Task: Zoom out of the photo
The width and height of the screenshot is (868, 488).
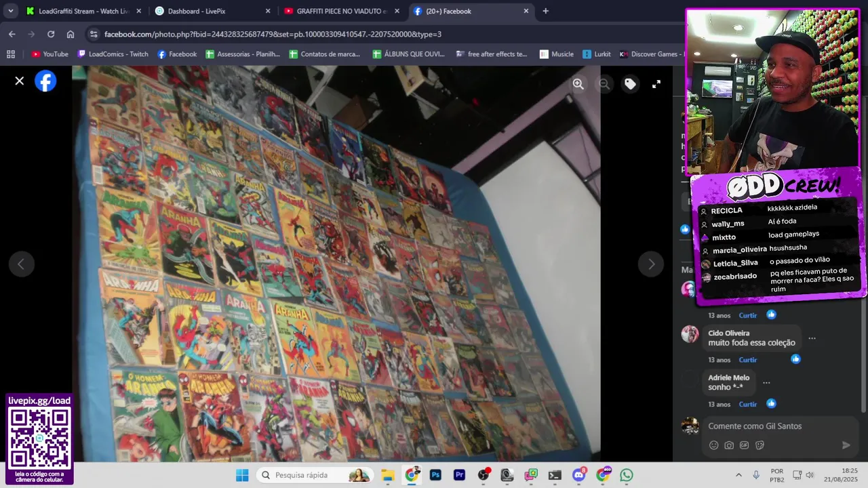Action: tap(604, 84)
